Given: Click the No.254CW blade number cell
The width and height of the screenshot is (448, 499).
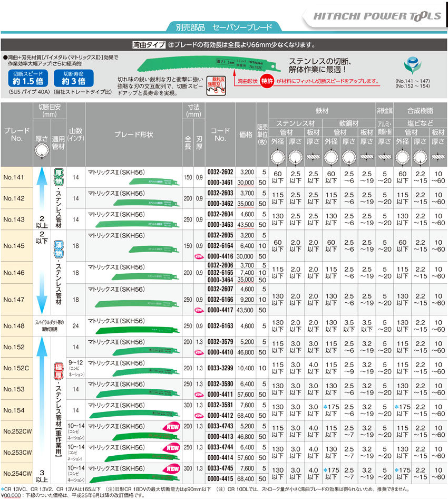Looking at the screenshot, I should click(16, 474).
